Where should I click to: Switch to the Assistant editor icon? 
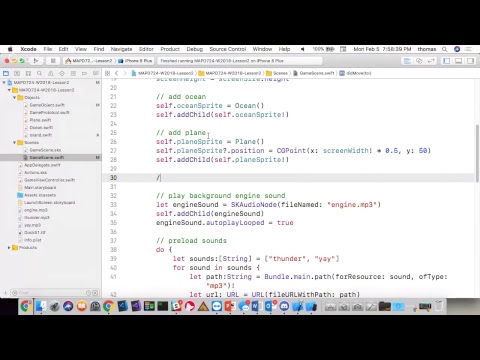419,61
